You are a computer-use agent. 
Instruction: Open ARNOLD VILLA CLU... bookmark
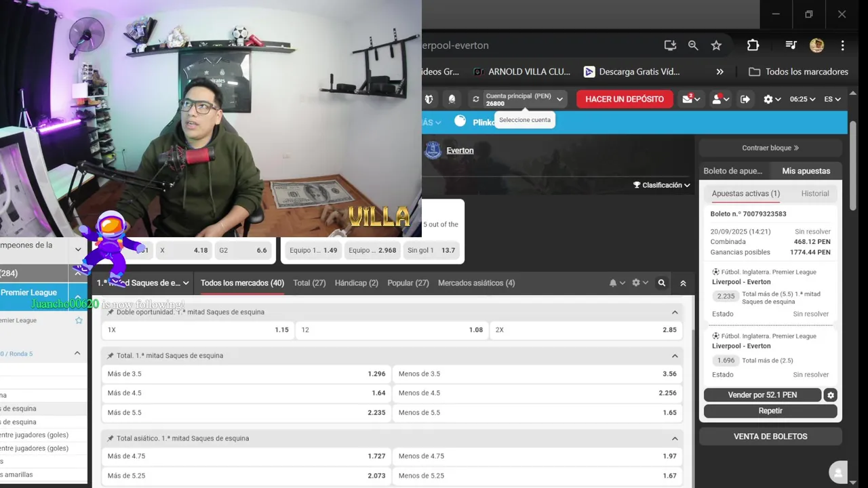(521, 72)
